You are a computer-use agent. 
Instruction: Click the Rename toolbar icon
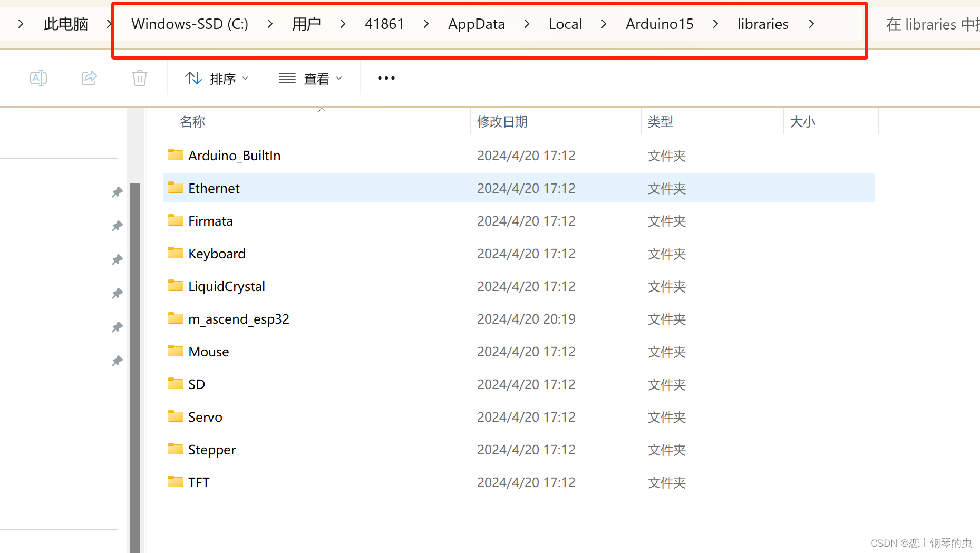38,78
